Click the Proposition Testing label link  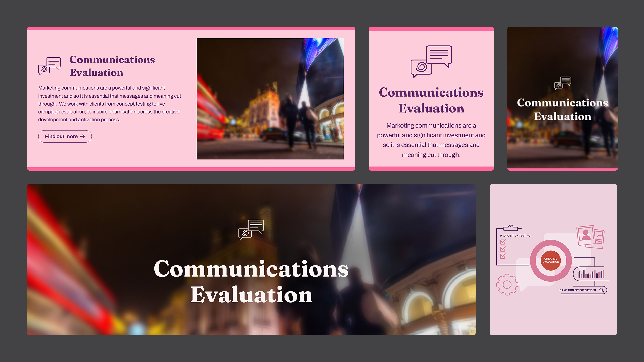[x=515, y=236]
